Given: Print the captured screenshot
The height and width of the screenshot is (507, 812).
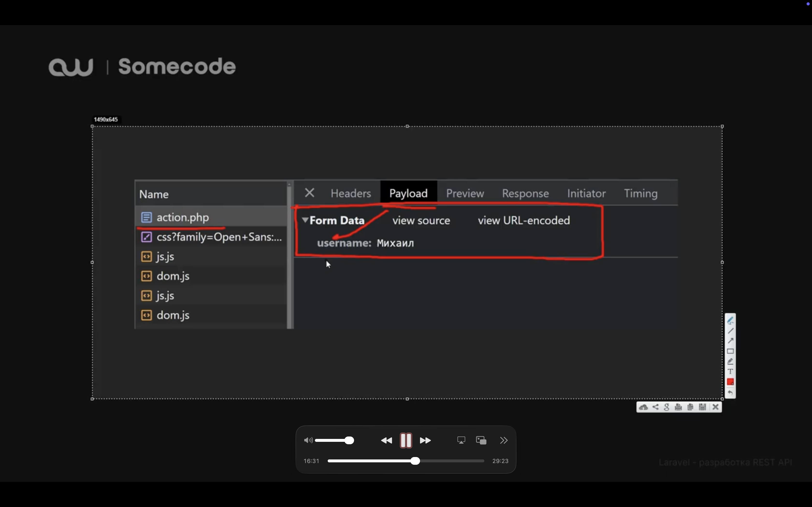Looking at the screenshot, I should [x=678, y=407].
